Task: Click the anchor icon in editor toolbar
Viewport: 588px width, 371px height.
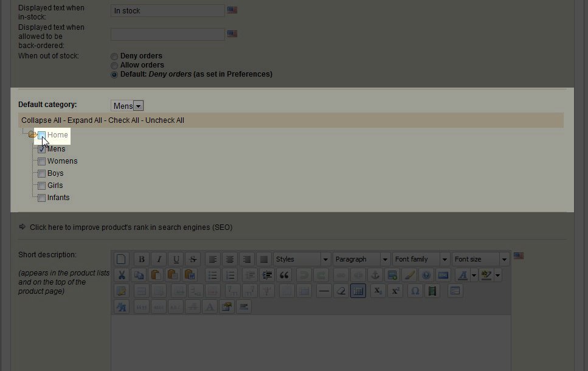Action: point(375,275)
